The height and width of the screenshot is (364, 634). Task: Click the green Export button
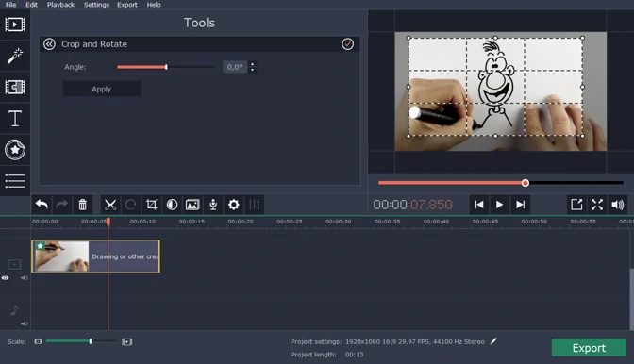pyautogui.click(x=589, y=347)
